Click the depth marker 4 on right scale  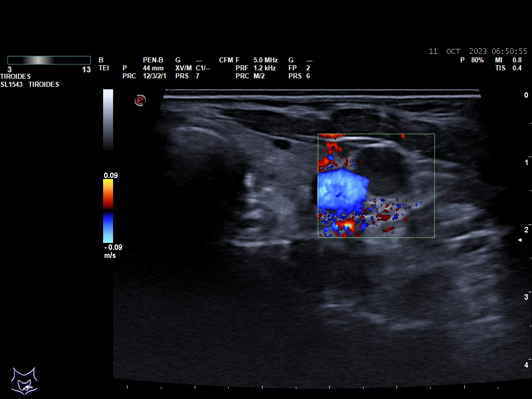526,365
